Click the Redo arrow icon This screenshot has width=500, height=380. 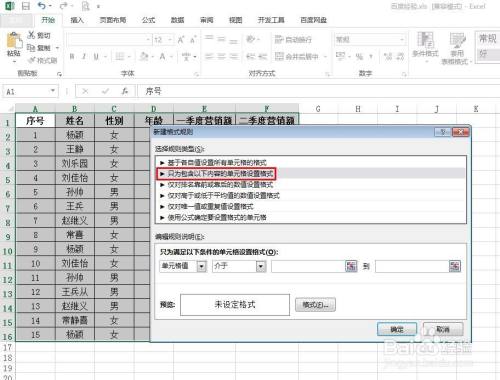click(x=63, y=6)
